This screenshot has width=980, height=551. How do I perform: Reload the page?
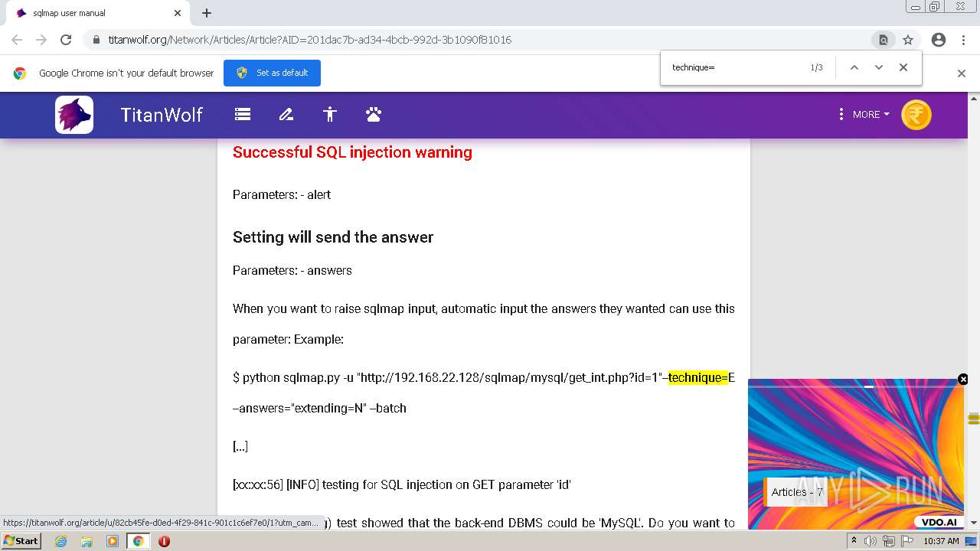point(66,40)
